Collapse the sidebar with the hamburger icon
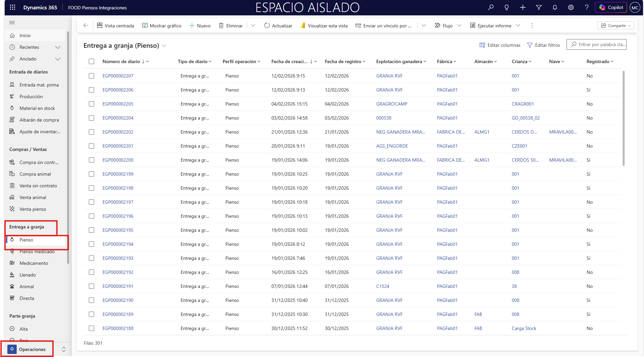This screenshot has width=644, height=357. (12, 22)
